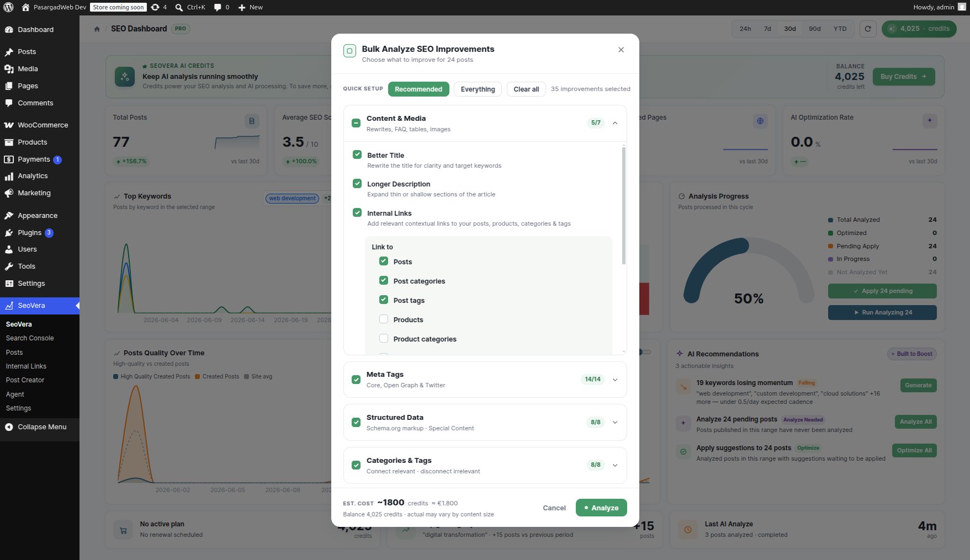Click the green Analyze button
Viewport: 970px width, 560px height.
coord(601,508)
